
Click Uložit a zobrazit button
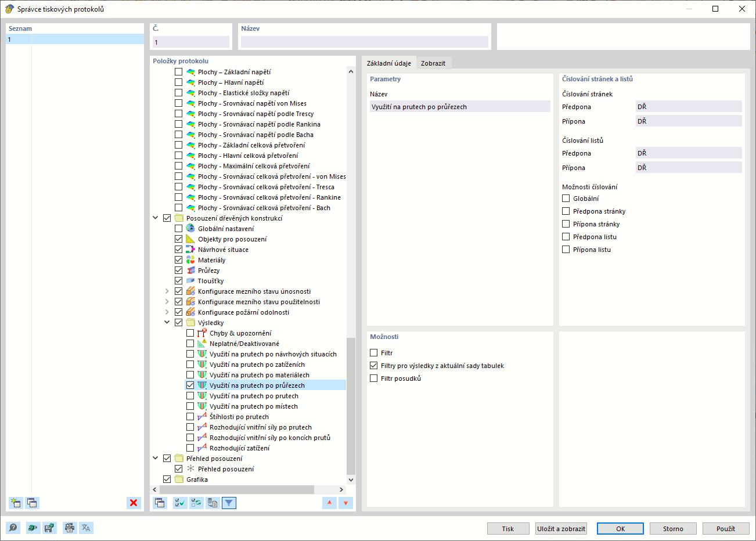point(561,529)
